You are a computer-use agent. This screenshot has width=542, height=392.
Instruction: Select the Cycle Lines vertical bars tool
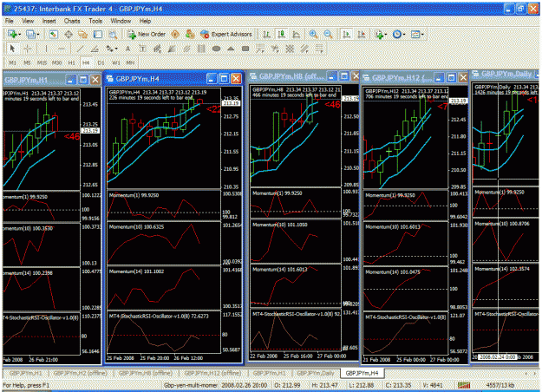[201, 49]
